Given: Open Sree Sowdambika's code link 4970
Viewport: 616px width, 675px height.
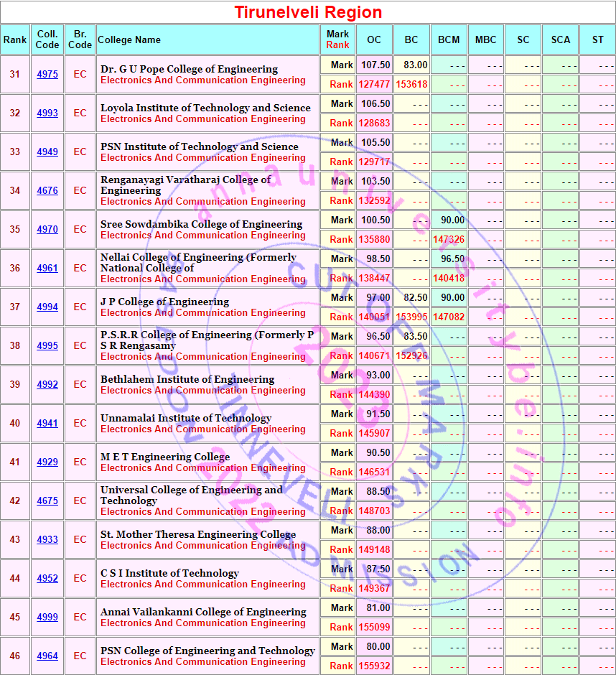Looking at the screenshot, I should (47, 230).
